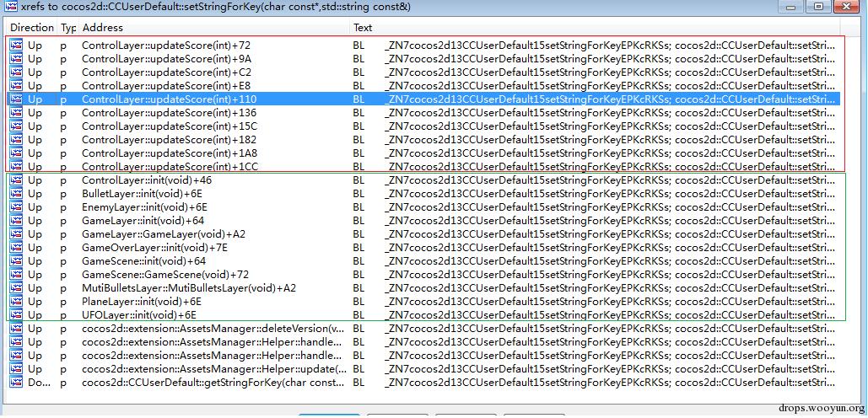This screenshot has width=868, height=418.
Task: Click xref icon for BulletLayer::init(void)+6E row
Action: coord(15,194)
